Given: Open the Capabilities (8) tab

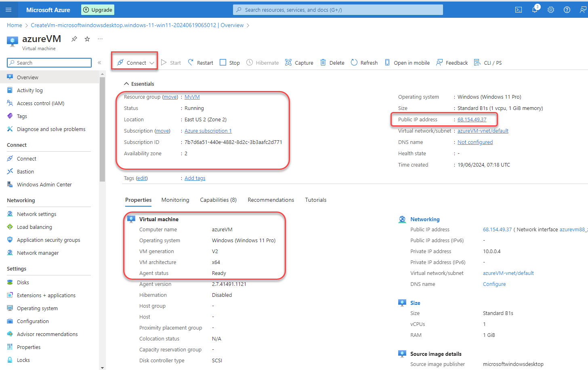Looking at the screenshot, I should [218, 200].
